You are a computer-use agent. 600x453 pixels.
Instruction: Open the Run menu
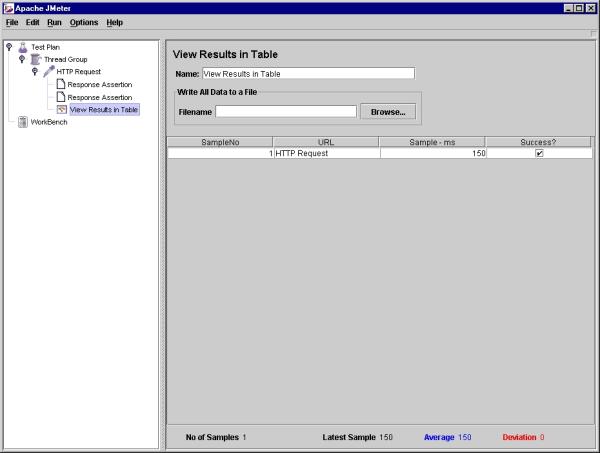pos(54,23)
